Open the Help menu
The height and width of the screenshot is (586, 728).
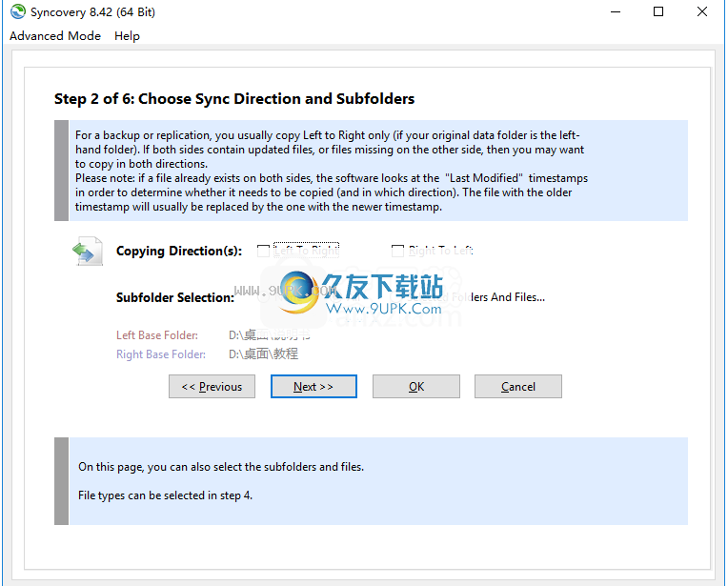pos(127,36)
